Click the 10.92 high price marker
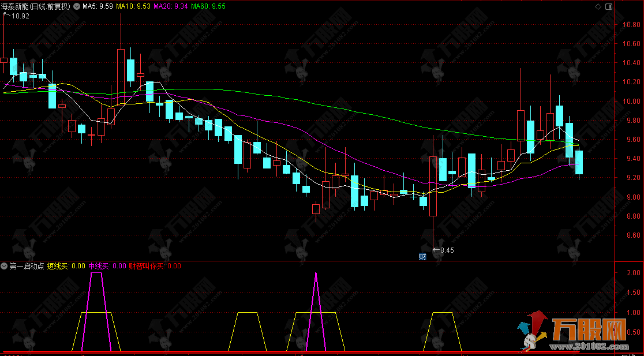 point(20,16)
